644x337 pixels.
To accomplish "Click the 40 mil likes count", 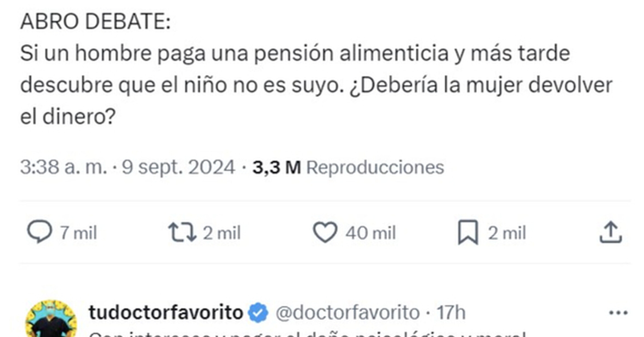I will click(371, 233).
